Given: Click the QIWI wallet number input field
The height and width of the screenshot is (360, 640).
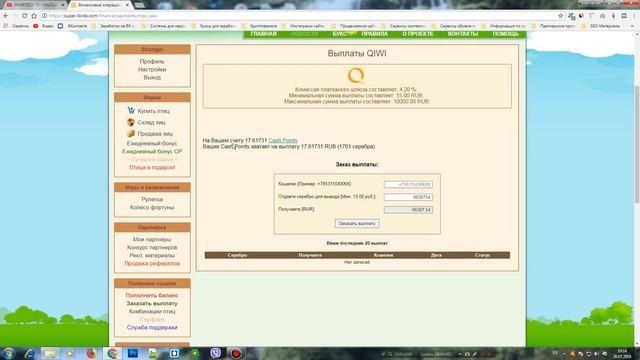Looking at the screenshot, I should (408, 184).
